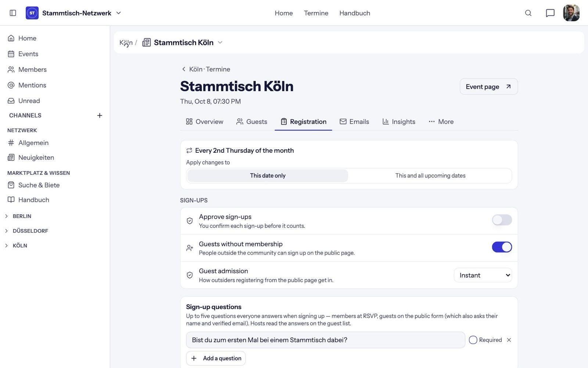The width and height of the screenshot is (588, 368).
Task: Open Stammtisch Köln breadcrumb dropdown
Action: click(x=220, y=42)
